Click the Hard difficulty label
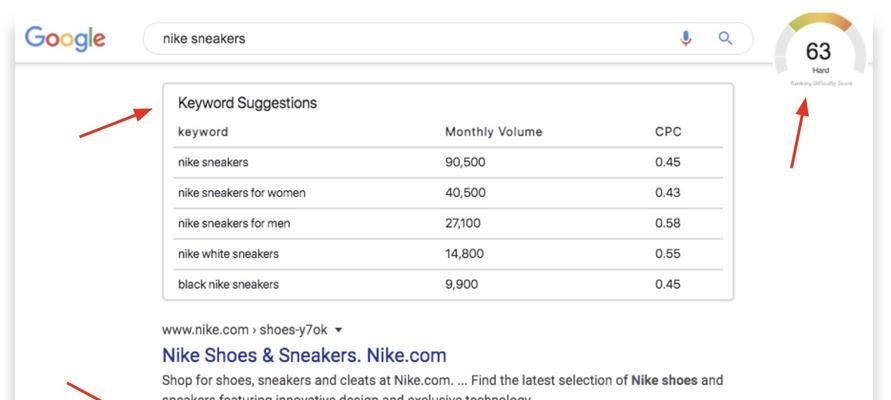The height and width of the screenshot is (400, 891). [820, 70]
